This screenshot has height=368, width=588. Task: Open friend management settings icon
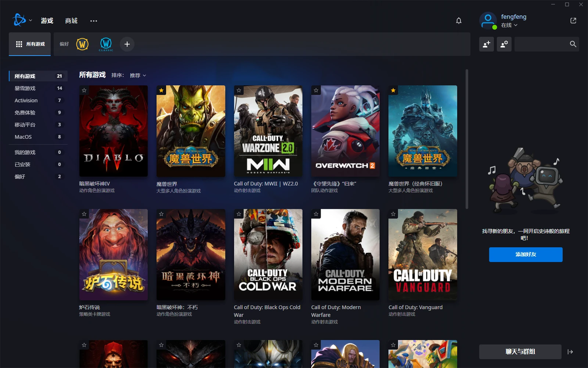(x=504, y=44)
